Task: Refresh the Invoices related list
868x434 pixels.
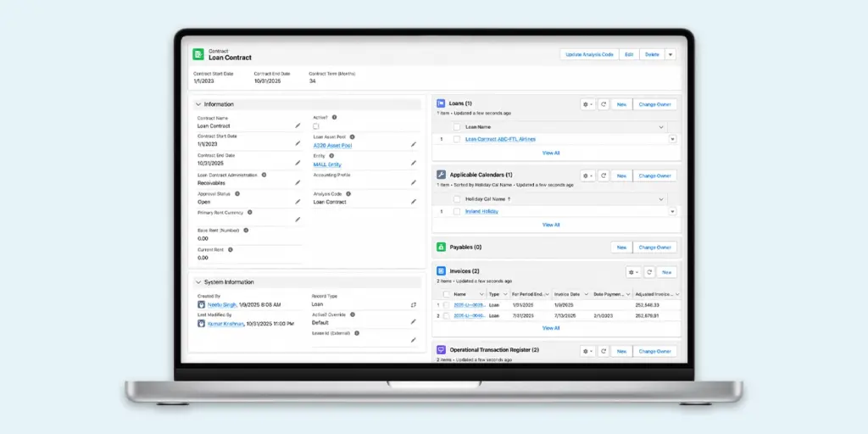Action: [648, 272]
